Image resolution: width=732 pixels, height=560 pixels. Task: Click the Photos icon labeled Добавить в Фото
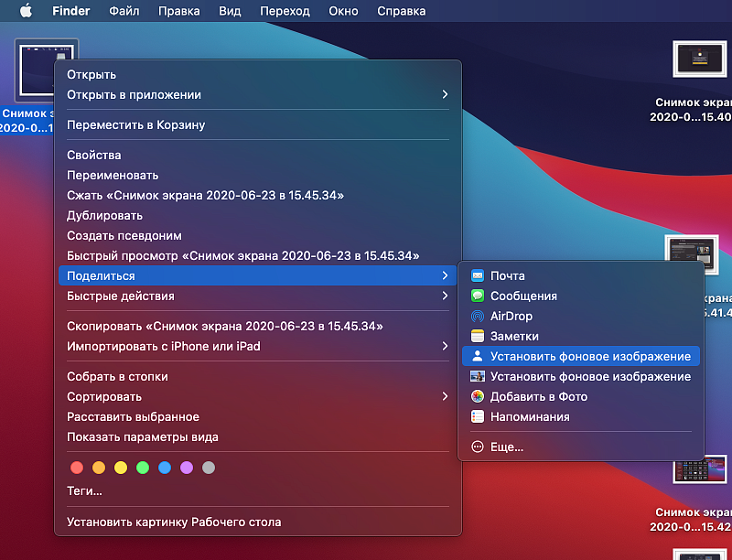click(477, 396)
